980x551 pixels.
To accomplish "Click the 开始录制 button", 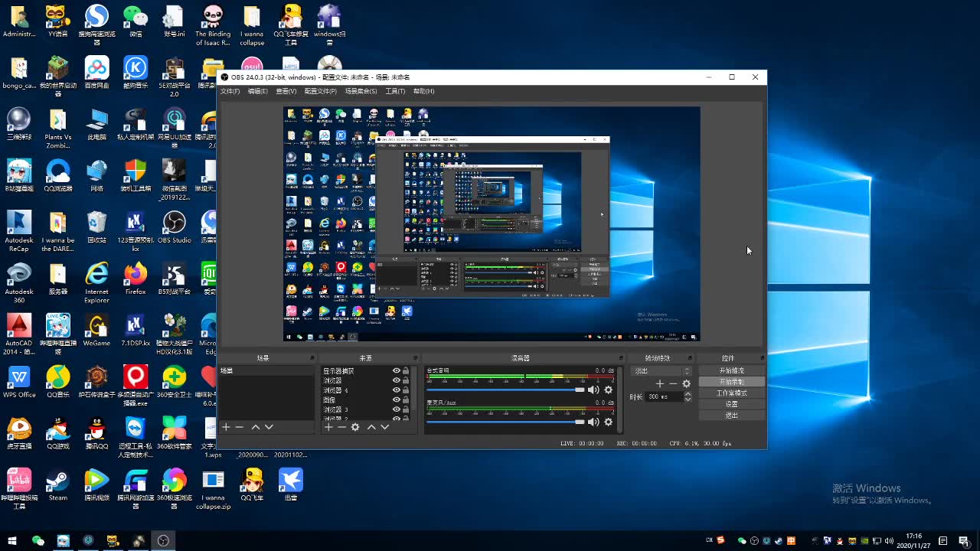I will [x=731, y=382].
